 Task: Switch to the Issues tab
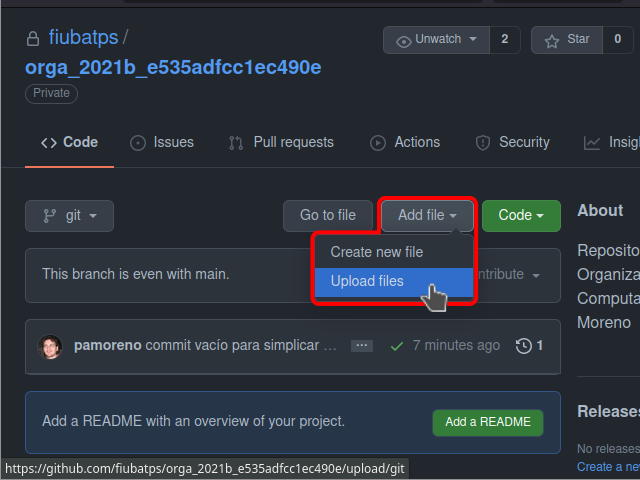(162, 142)
